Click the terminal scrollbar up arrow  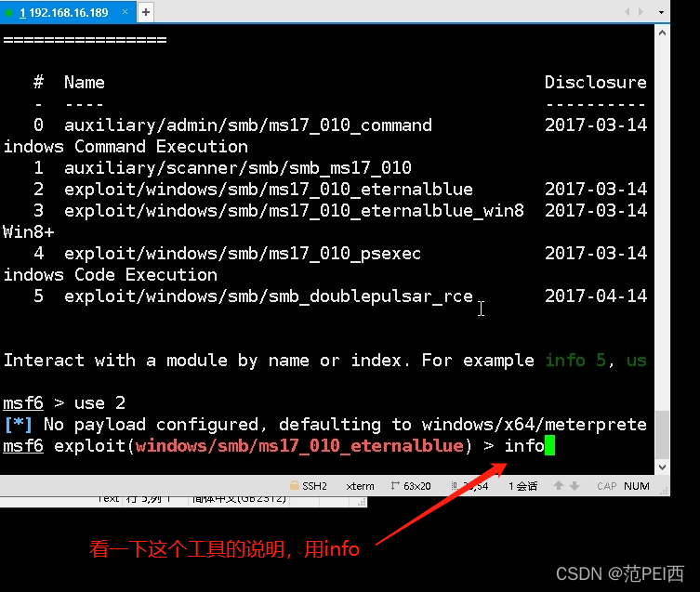pos(662,33)
